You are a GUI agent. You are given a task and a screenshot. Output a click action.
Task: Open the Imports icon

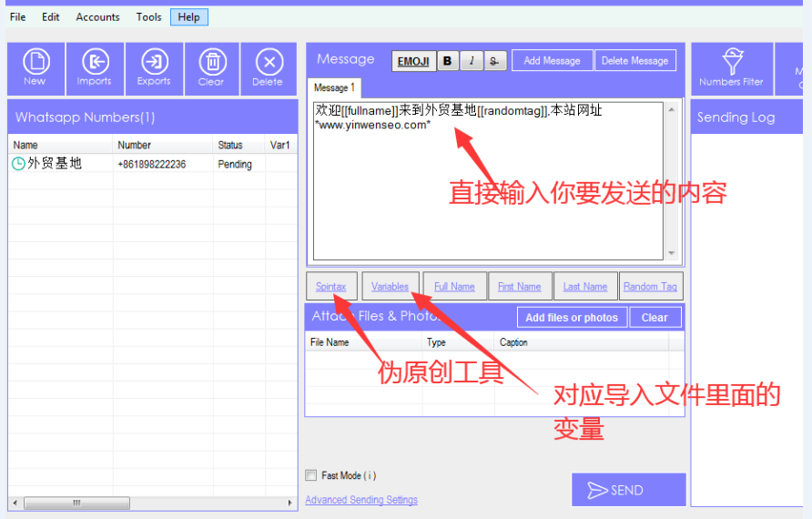[x=95, y=68]
